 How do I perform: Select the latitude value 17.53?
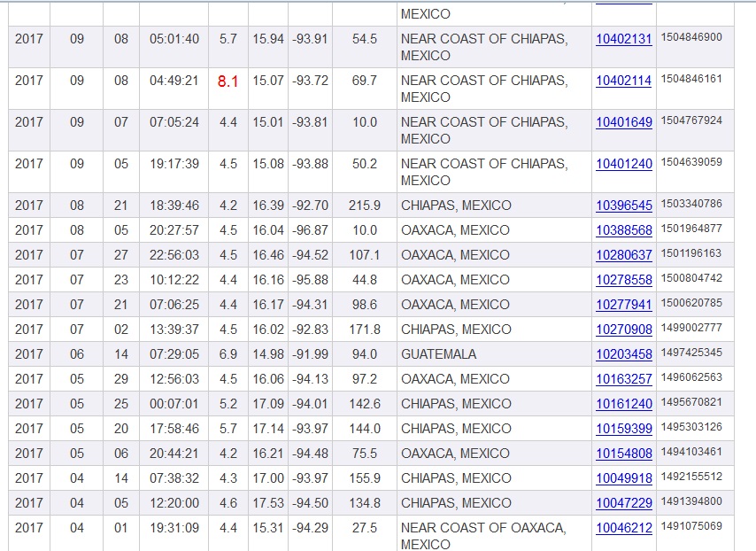(268, 503)
